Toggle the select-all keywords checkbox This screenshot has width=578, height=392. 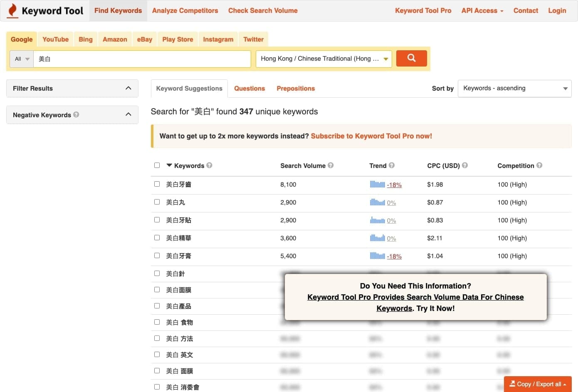pyautogui.click(x=157, y=165)
